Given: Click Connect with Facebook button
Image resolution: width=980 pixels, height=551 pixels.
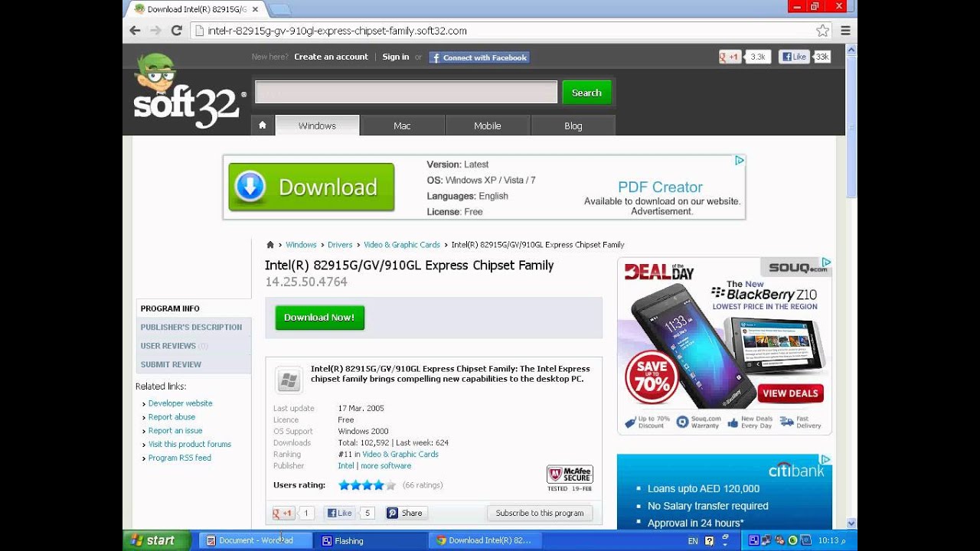Looking at the screenshot, I should 479,57.
